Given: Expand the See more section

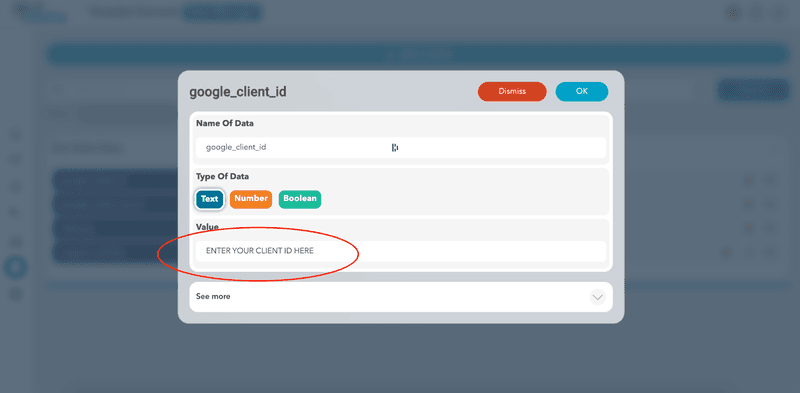Looking at the screenshot, I should coord(401,297).
